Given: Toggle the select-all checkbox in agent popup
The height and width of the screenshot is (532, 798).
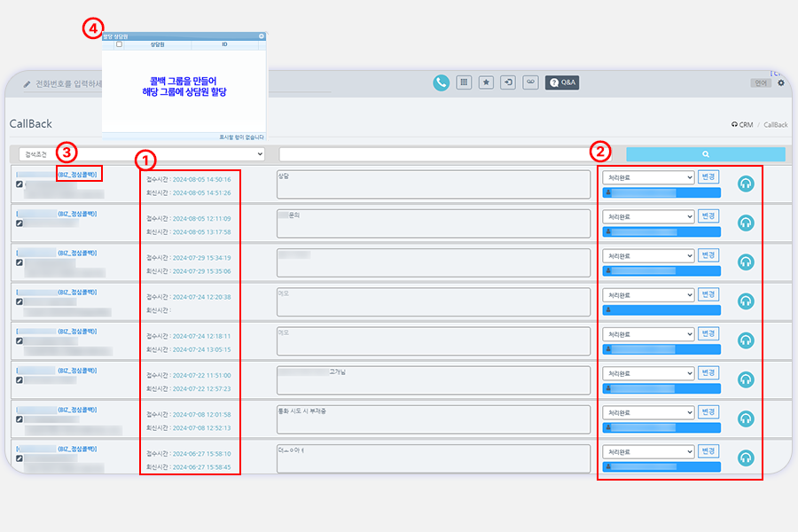Looking at the screenshot, I should [x=119, y=43].
